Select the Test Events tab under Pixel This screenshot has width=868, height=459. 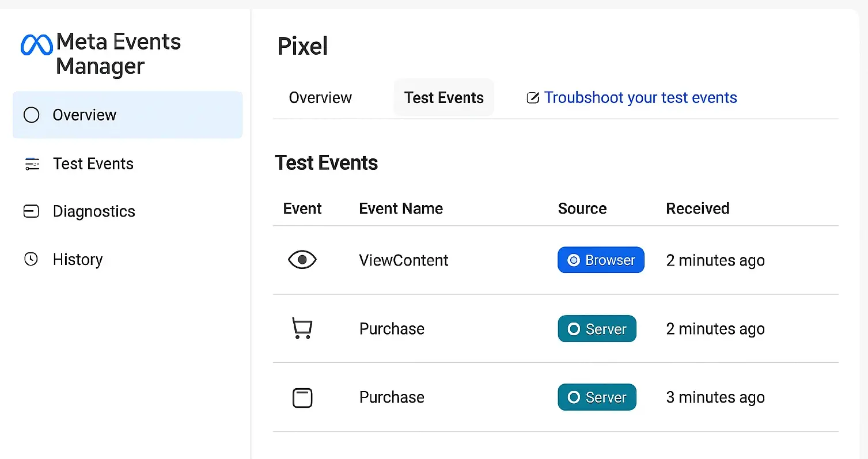(x=444, y=98)
